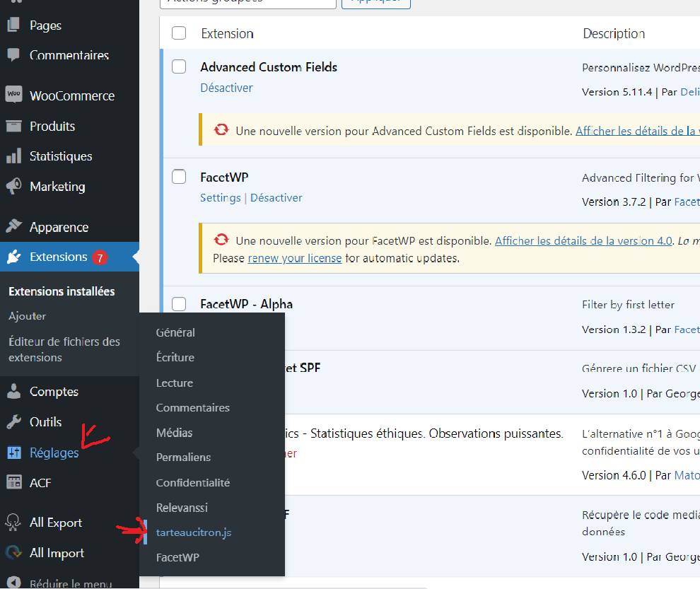Click the Apparence paintbrush icon
This screenshot has width=700, height=589.
coord(13,227)
